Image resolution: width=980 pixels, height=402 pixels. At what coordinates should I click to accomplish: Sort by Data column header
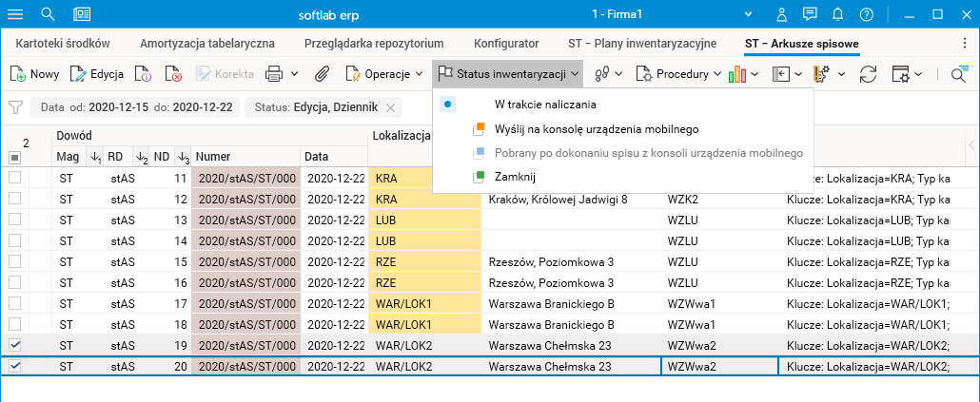point(334,157)
